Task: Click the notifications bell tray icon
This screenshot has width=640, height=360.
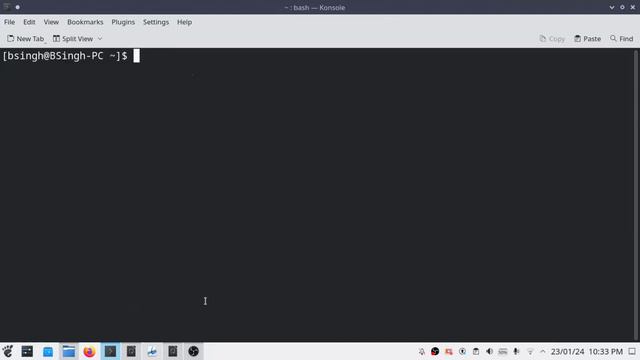Action: pos(422,351)
